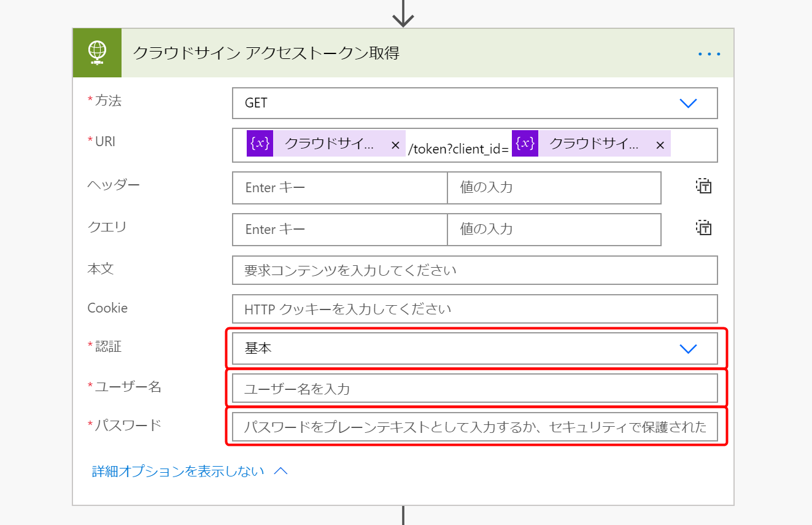Click title クラウドサイン アクセストークン取得

click(x=266, y=53)
